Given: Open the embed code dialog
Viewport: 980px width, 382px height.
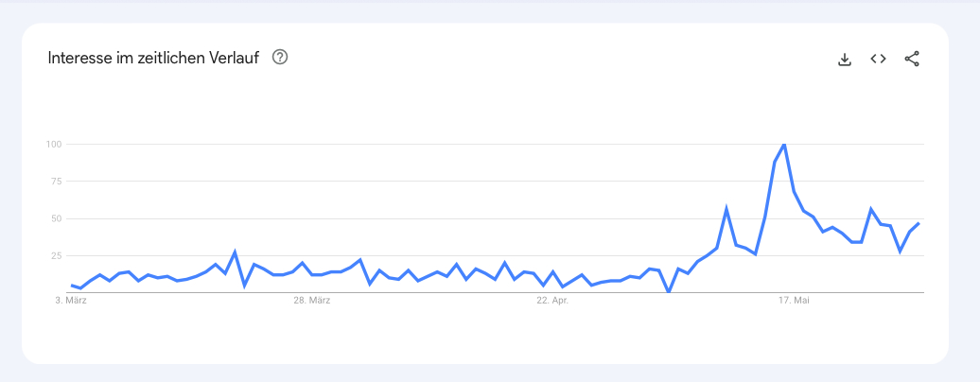Looking at the screenshot, I should pyautogui.click(x=878, y=59).
